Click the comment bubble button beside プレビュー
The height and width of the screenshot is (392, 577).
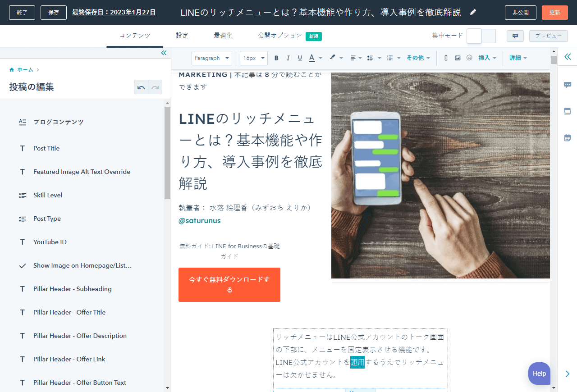click(x=515, y=36)
